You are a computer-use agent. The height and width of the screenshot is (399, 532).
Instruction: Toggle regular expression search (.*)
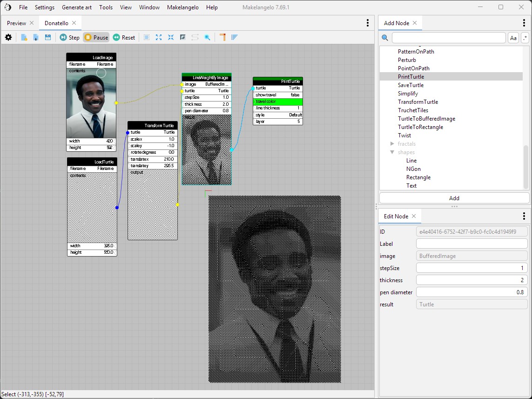(x=525, y=38)
